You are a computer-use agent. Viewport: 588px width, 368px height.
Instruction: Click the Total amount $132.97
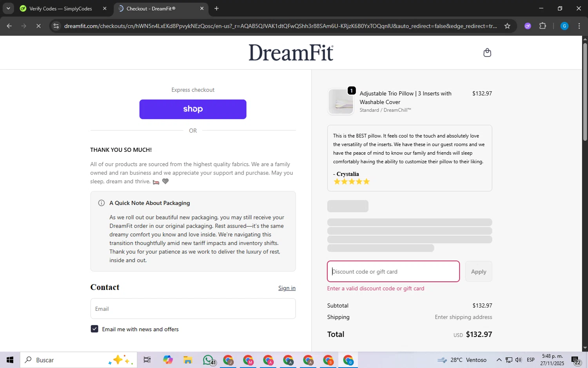[479, 334]
